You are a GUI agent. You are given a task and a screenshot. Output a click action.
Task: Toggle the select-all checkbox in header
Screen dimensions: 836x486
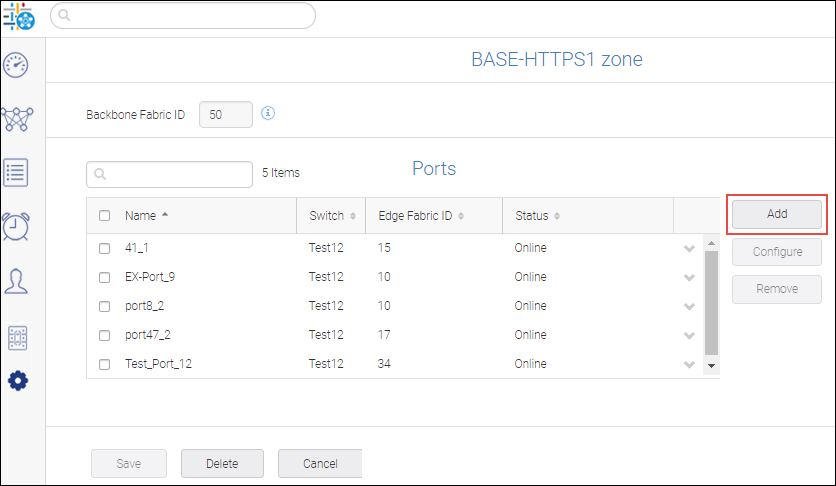105,216
